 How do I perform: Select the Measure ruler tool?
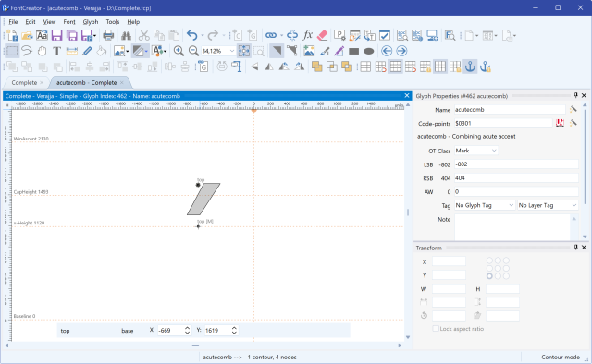click(72, 51)
